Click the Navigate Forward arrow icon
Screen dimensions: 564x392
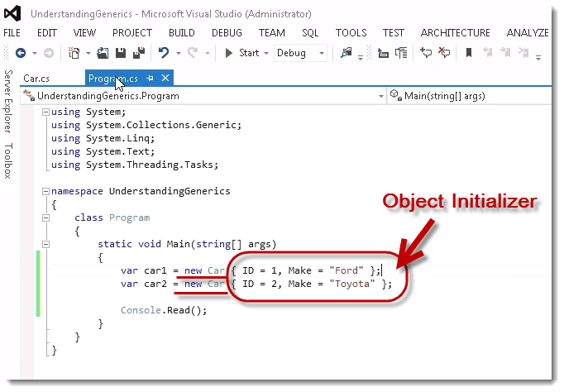[49, 53]
